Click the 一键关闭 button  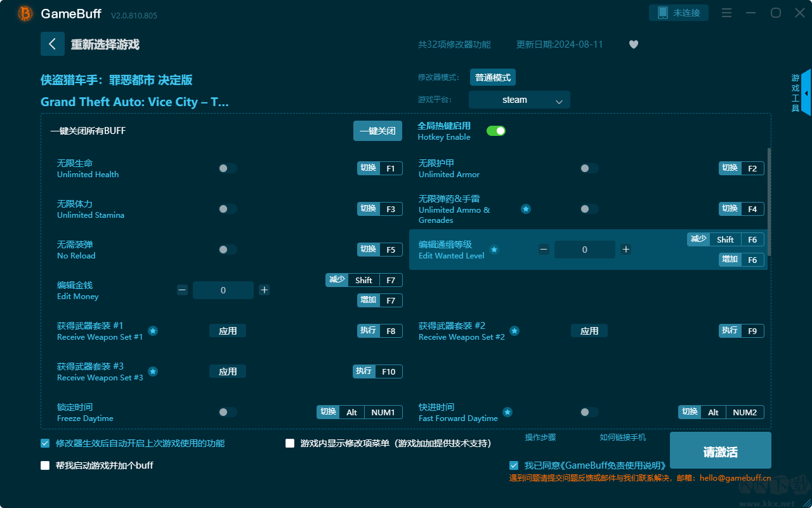pos(377,131)
